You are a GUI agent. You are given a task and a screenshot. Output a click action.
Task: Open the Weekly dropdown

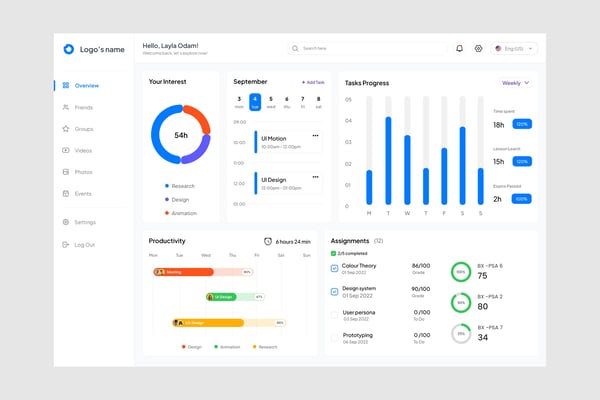515,83
